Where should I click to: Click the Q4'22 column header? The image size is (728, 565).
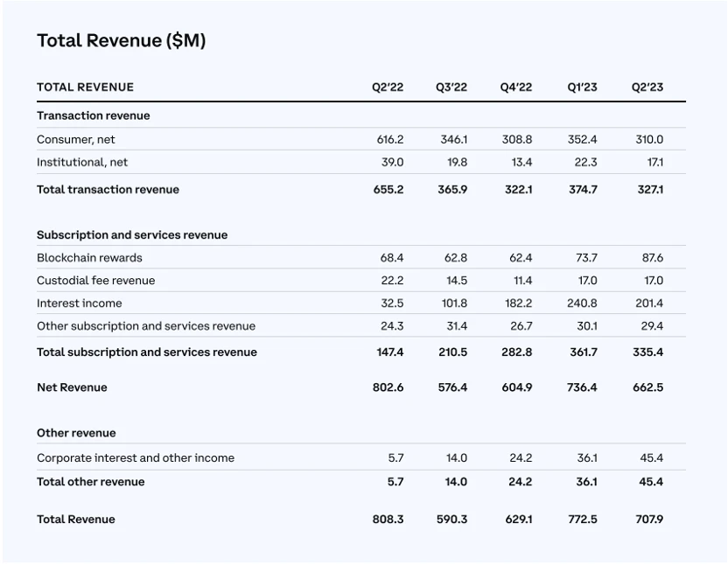tap(516, 87)
